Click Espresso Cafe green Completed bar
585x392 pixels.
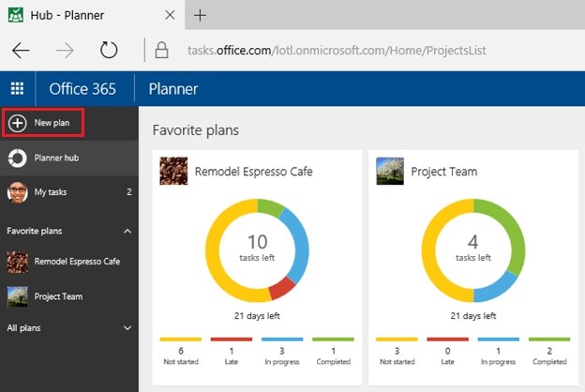click(333, 339)
